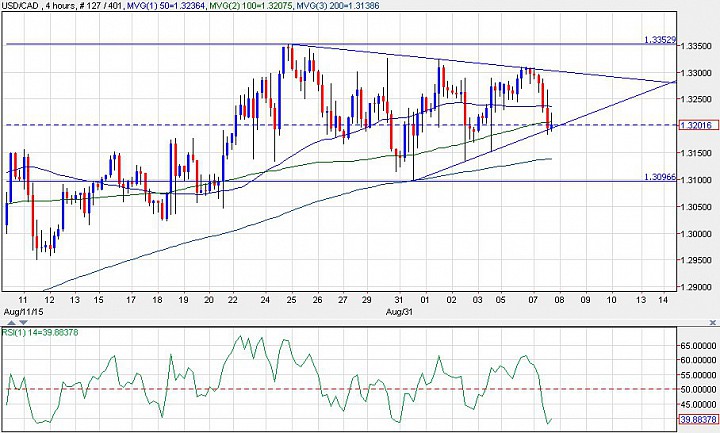Click the 1.29000 price axis label
The width and height of the screenshot is (720, 433).
[697, 287]
